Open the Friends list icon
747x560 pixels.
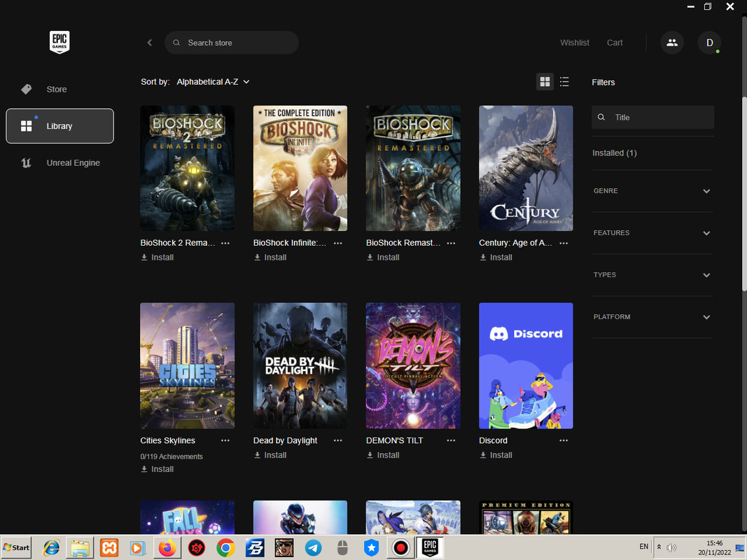pos(671,43)
